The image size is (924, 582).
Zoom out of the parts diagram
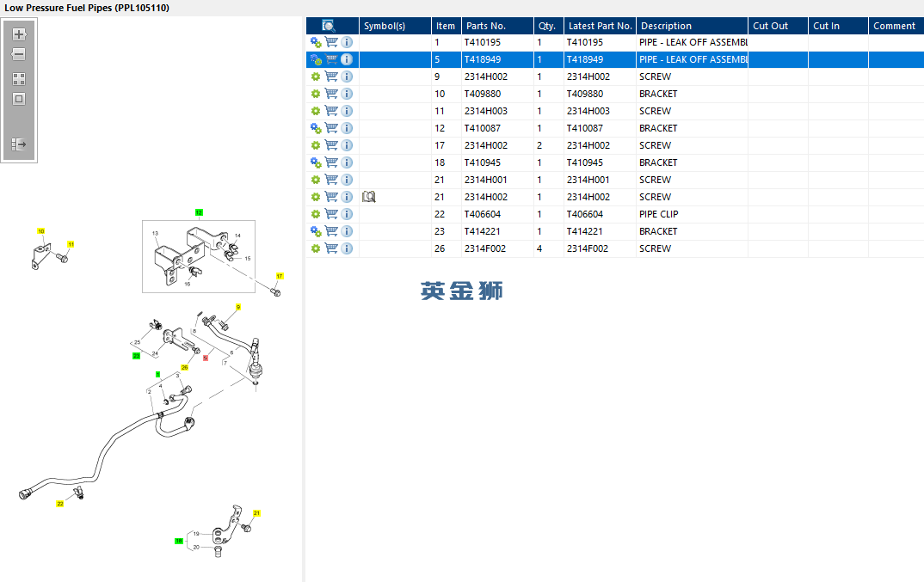point(19,54)
